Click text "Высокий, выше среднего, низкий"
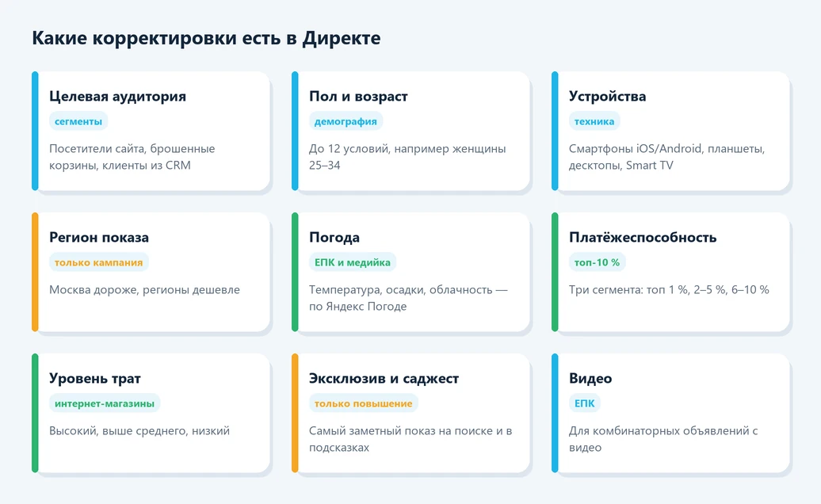Image resolution: width=821 pixels, height=504 pixels. 139,431
